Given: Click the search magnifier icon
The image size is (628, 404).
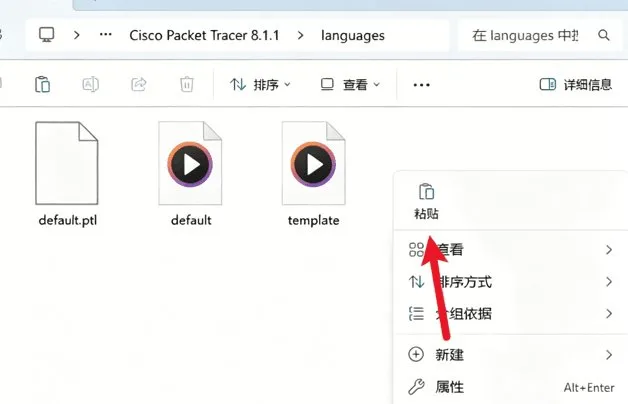Looking at the screenshot, I should (604, 35).
